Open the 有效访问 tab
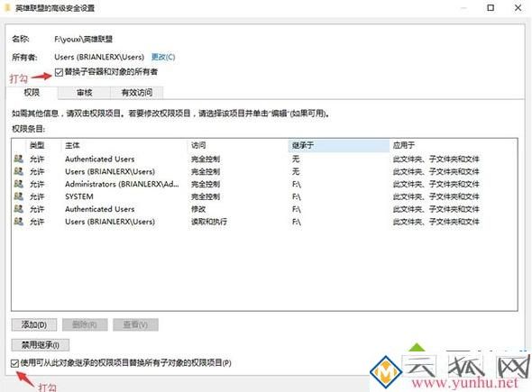 [137, 93]
